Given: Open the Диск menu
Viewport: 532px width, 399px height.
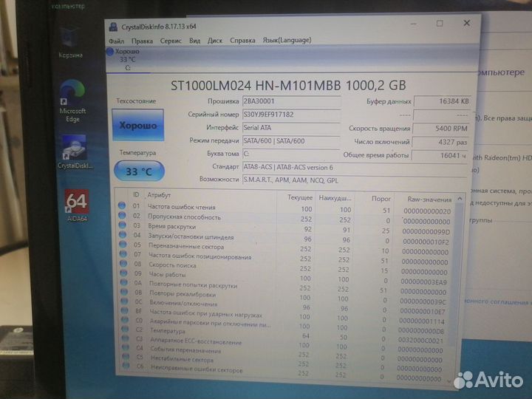Looking at the screenshot, I should tap(215, 41).
